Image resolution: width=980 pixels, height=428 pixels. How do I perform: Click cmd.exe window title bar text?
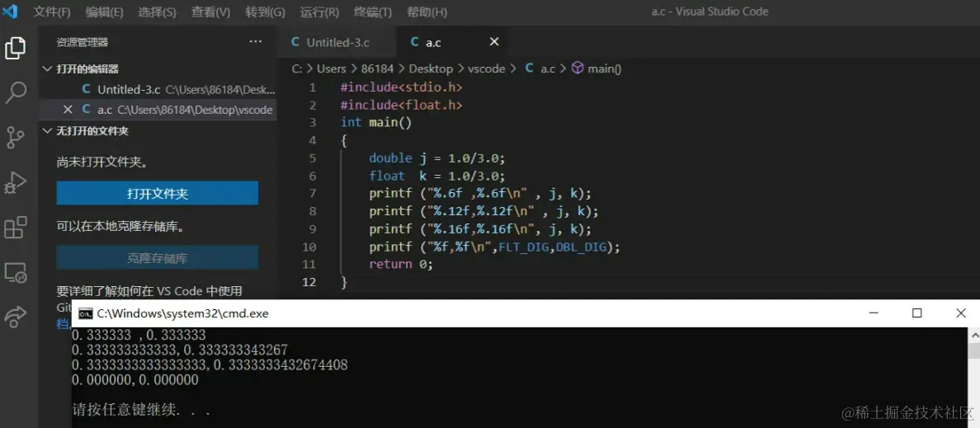182,313
